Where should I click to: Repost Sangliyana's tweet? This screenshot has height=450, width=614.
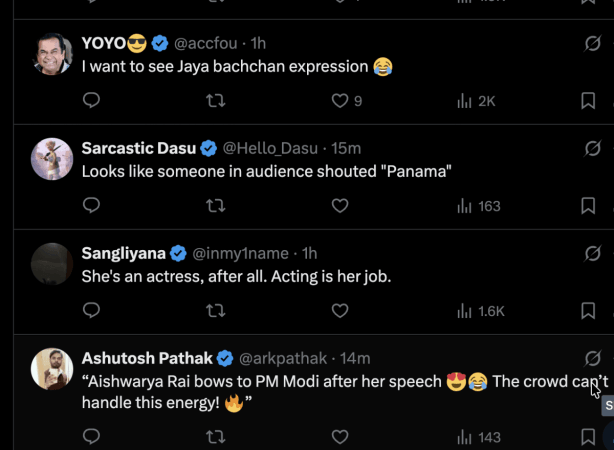pyautogui.click(x=215, y=310)
